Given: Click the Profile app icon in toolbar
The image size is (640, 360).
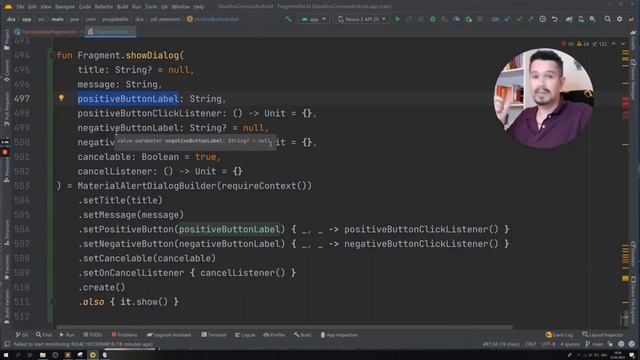Looking at the screenshot, I should pyautogui.click(x=456, y=19).
